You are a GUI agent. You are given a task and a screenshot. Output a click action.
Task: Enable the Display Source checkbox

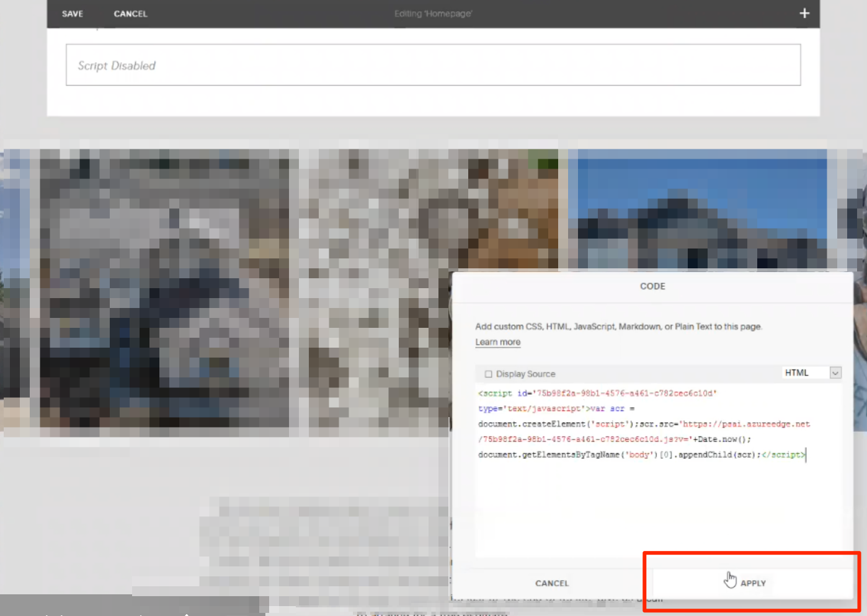(489, 374)
